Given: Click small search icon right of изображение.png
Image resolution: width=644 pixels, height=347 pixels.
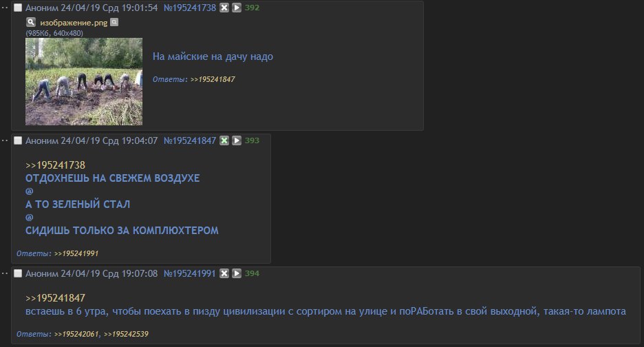Looking at the screenshot, I should pos(114,22).
